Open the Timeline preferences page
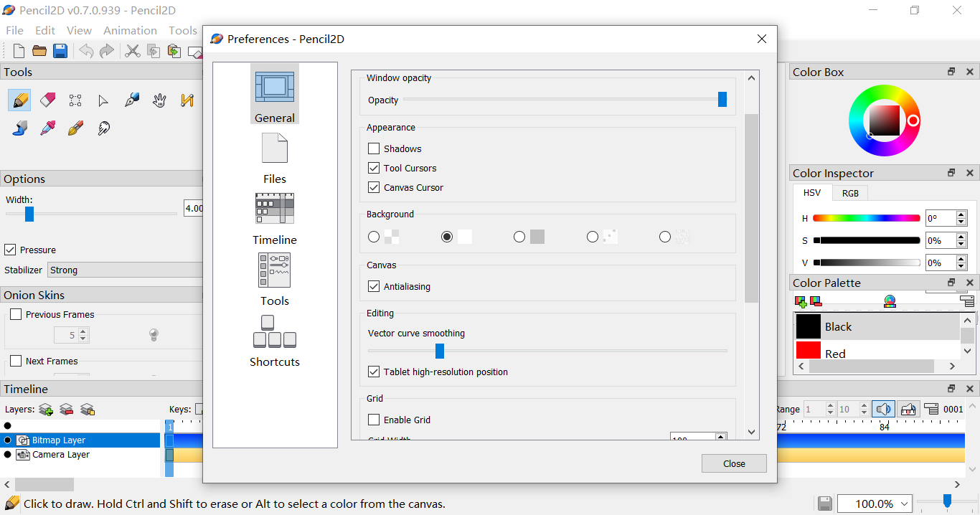 [x=275, y=219]
